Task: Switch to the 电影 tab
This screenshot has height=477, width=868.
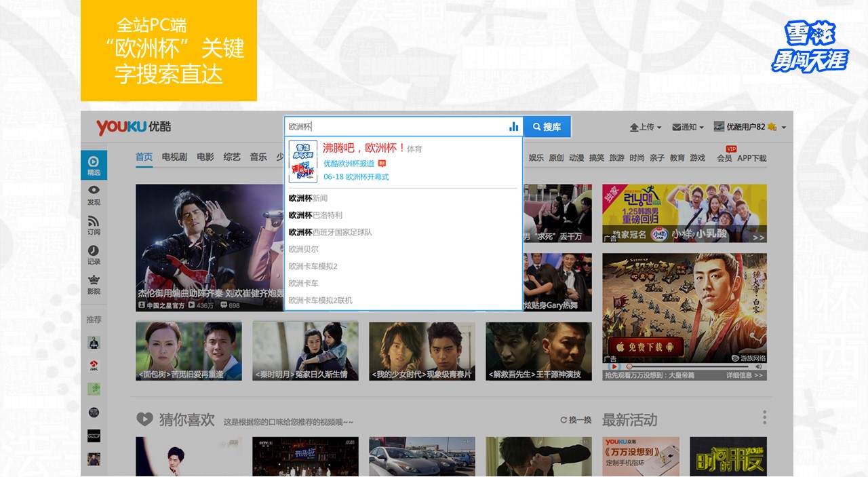Action: click(x=205, y=157)
